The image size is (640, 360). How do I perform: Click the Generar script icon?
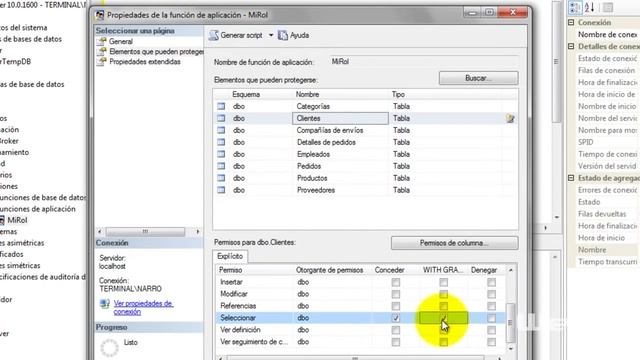213,36
